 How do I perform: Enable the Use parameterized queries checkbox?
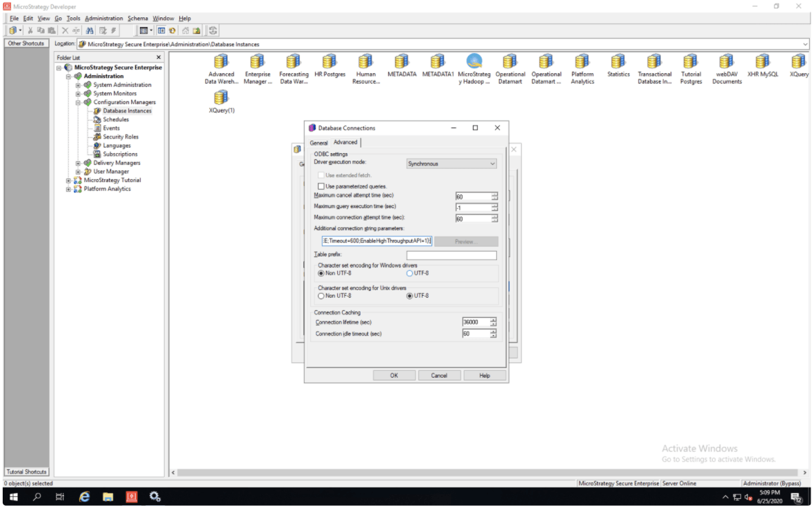[321, 186]
